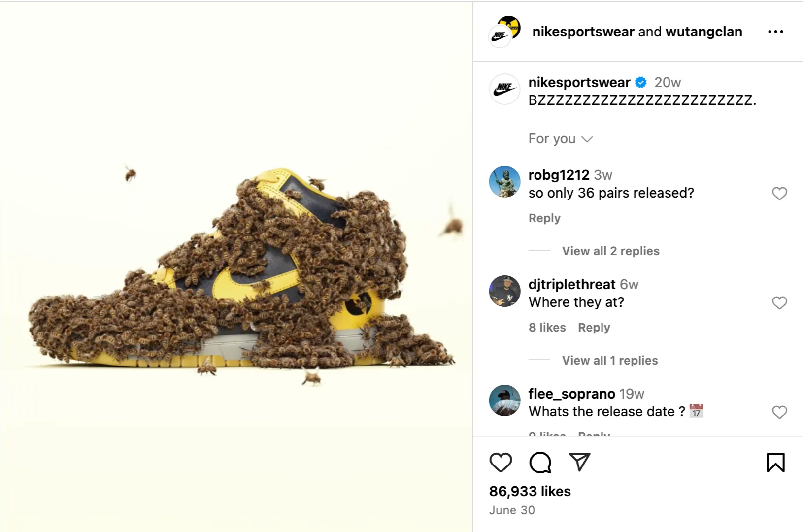Open flee_soprano's profile picture
803x532 pixels.
[504, 400]
